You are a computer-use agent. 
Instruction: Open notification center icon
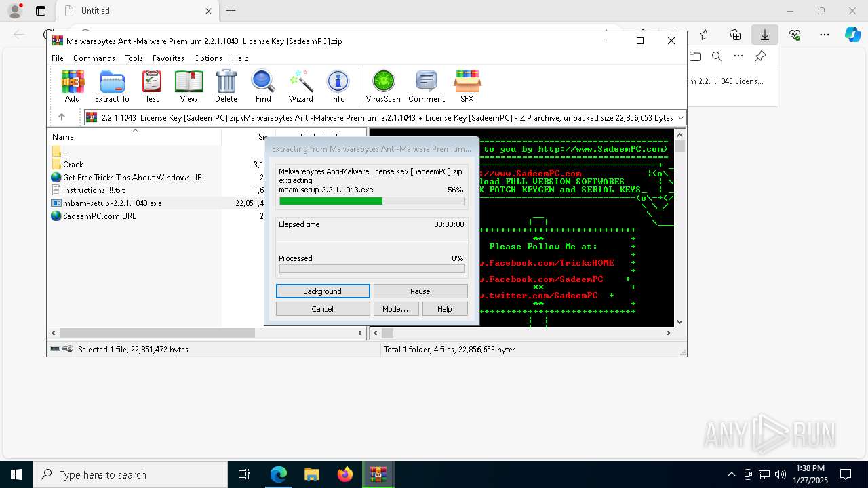coord(846,474)
